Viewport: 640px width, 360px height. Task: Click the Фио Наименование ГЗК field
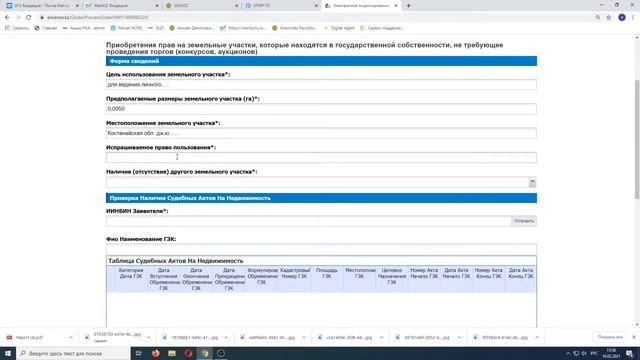tap(321, 249)
